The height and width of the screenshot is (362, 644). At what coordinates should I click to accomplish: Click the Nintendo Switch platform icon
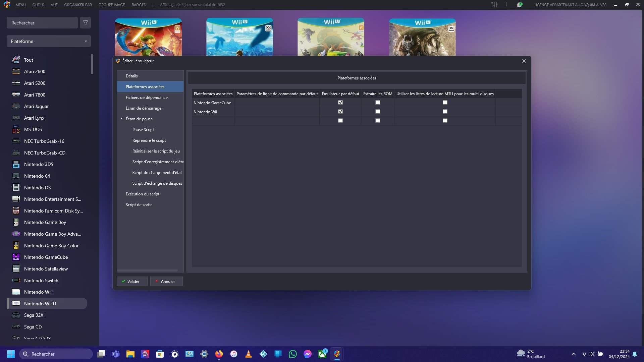[16, 281]
